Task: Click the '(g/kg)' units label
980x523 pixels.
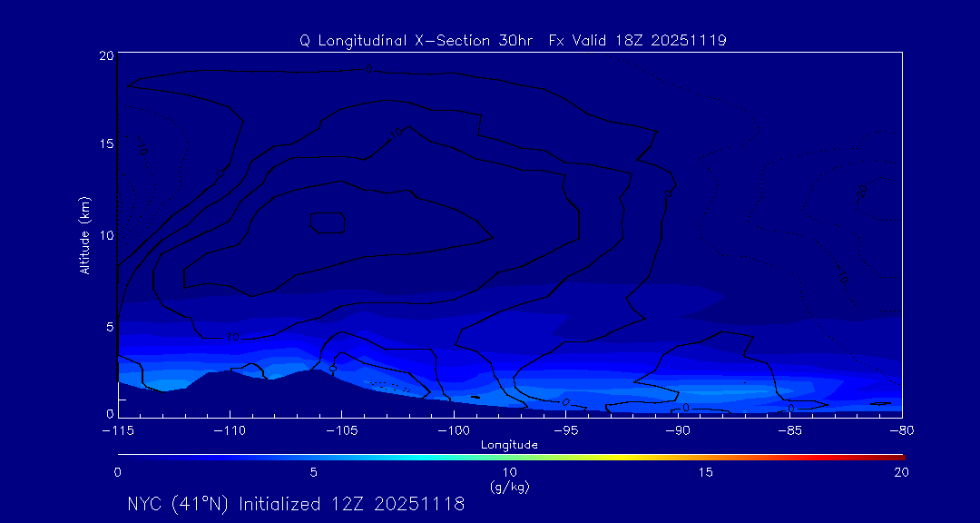Action: (x=509, y=487)
